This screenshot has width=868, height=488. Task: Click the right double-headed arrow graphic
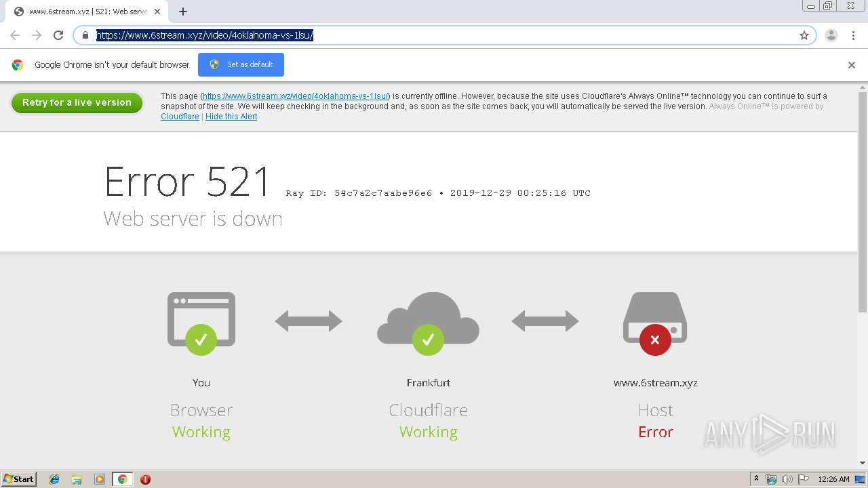pos(545,321)
